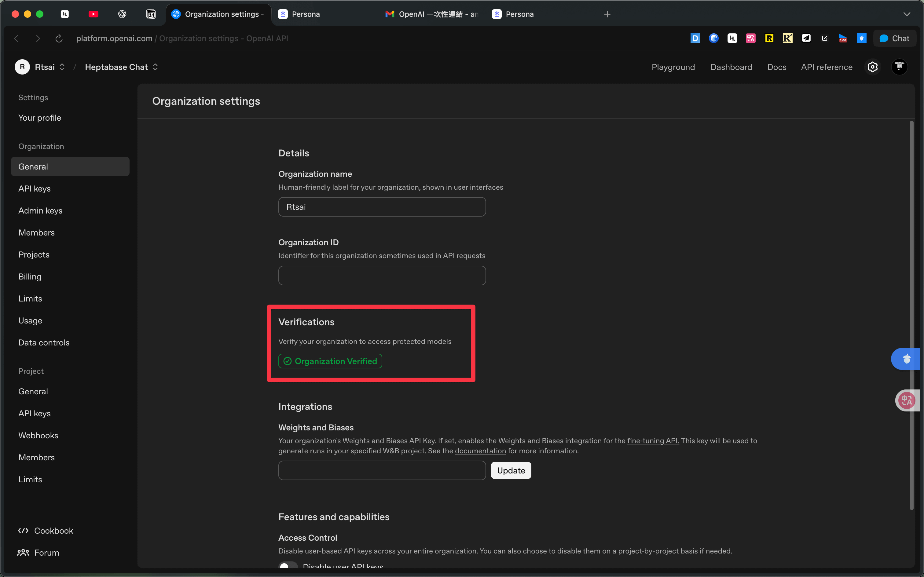Open the settings gear in the header
Image resolution: width=924 pixels, height=577 pixels.
[873, 67]
